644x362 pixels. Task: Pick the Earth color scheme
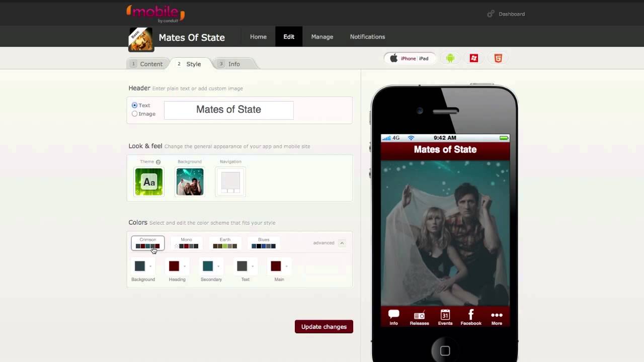tap(225, 243)
